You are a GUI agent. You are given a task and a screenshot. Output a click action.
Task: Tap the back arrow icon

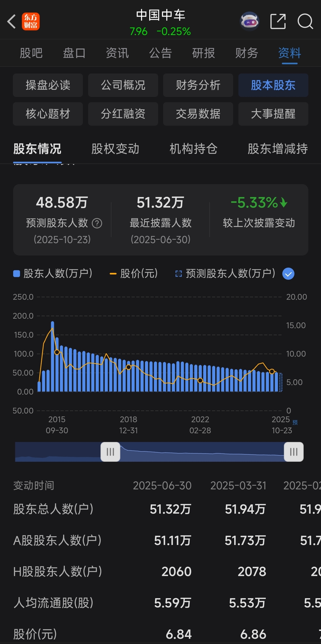(11, 21)
